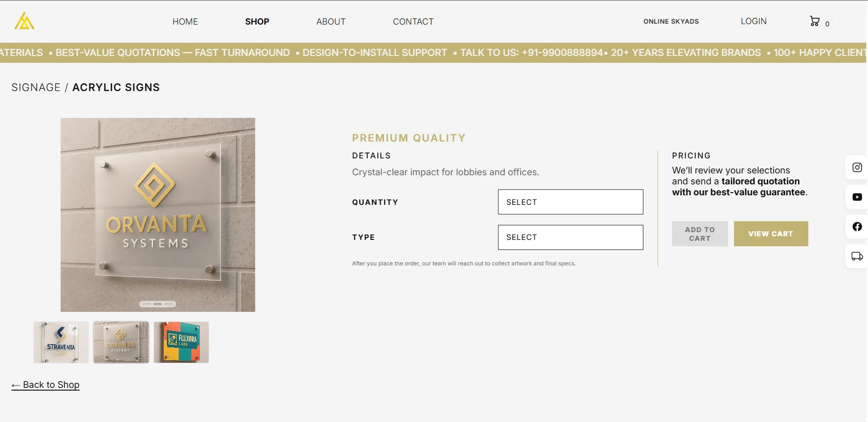Select the Fluxora Labs sign thumbnail
The image size is (868, 422).
pos(181,342)
